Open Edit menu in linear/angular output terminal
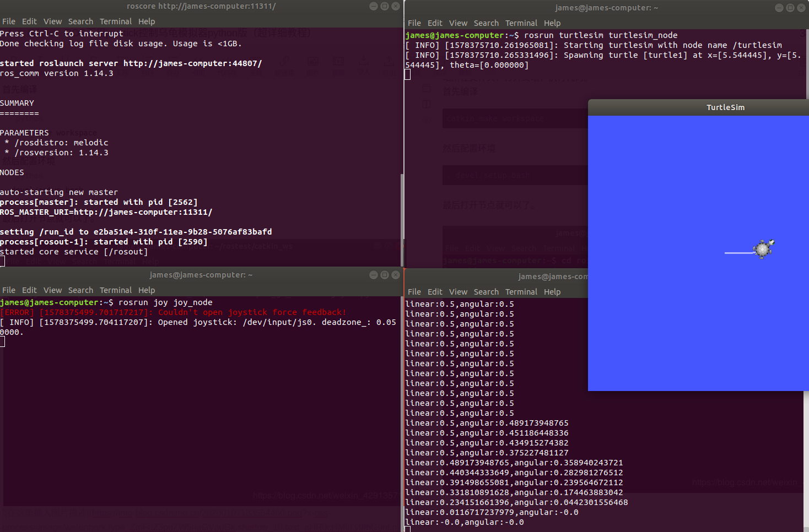Viewport: 809px width, 532px height. point(435,292)
